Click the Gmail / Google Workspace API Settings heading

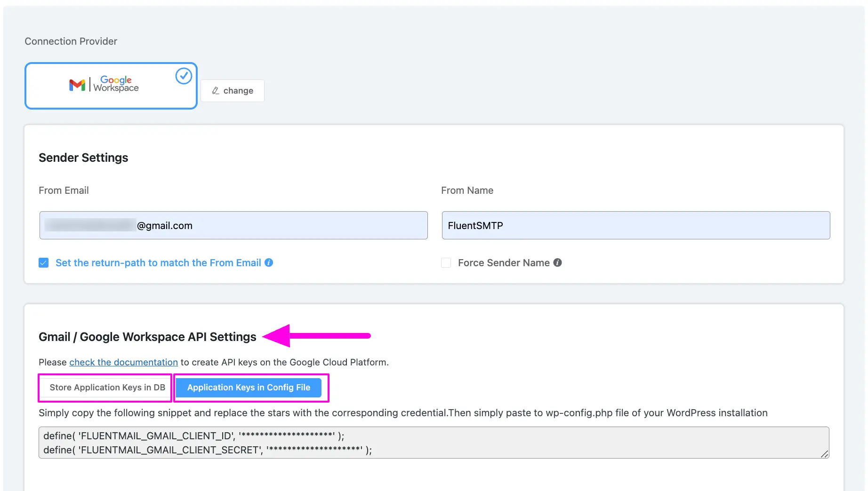(147, 337)
